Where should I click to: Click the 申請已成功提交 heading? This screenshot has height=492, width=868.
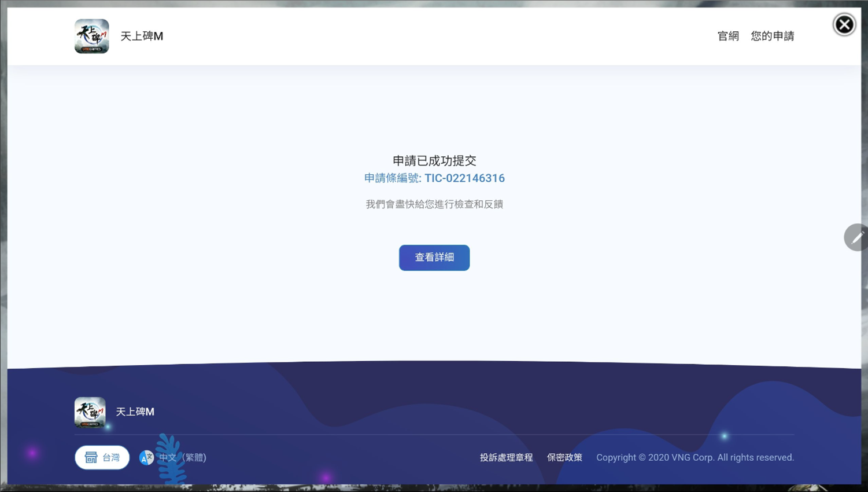click(434, 160)
